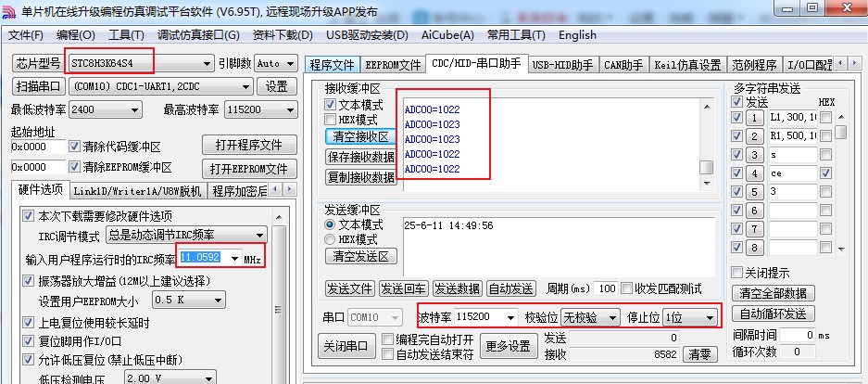Click 打开EEPROM文件 button
This screenshot has width=868, height=384.
[249, 169]
